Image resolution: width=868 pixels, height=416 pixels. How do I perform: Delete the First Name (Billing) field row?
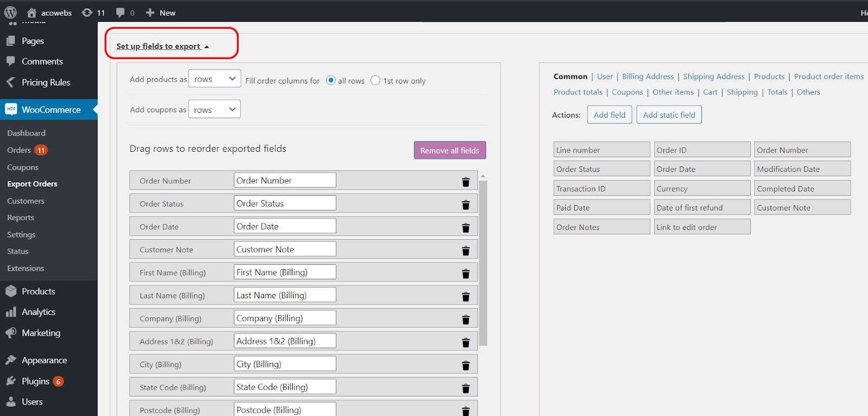(x=465, y=273)
